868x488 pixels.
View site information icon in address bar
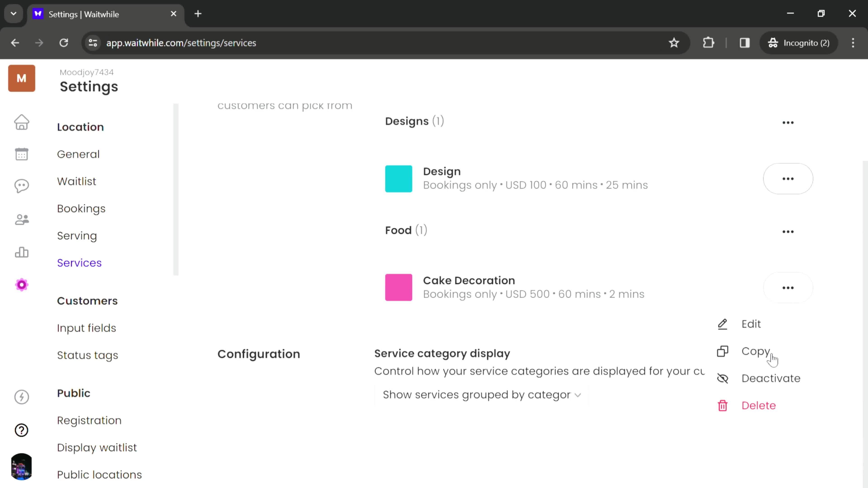[x=93, y=43]
